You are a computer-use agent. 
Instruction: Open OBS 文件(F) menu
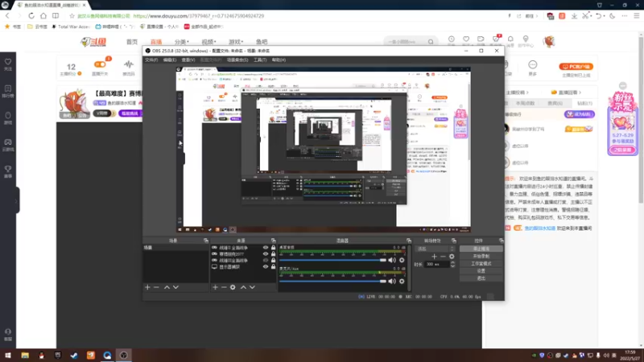pos(151,60)
